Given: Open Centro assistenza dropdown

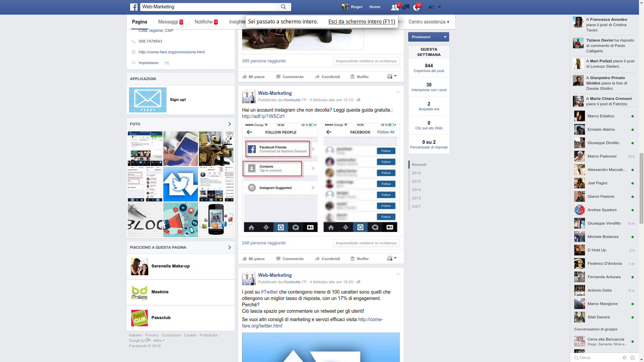Looking at the screenshot, I should pos(429,22).
